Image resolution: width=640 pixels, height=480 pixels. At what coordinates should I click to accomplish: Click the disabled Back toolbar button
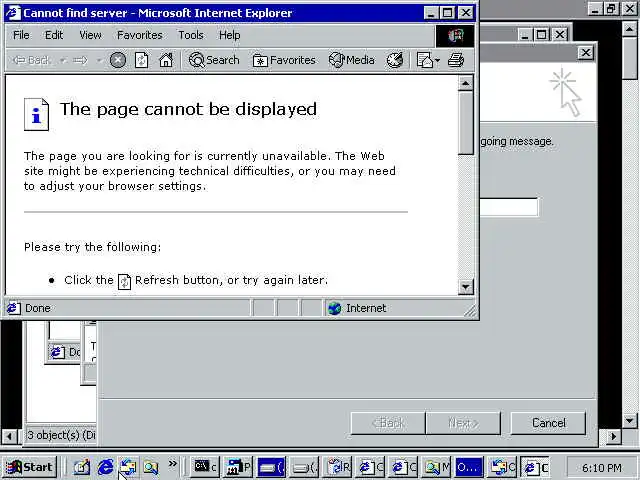coord(31,60)
